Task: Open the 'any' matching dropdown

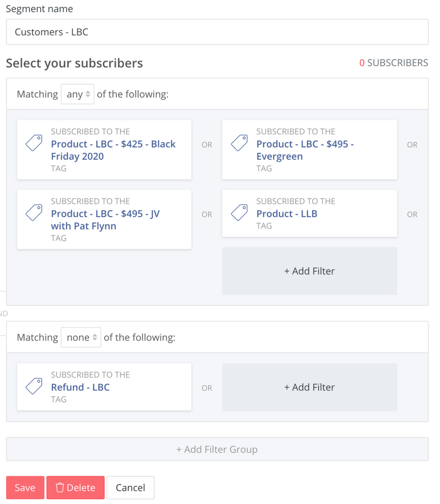Action: [x=78, y=94]
